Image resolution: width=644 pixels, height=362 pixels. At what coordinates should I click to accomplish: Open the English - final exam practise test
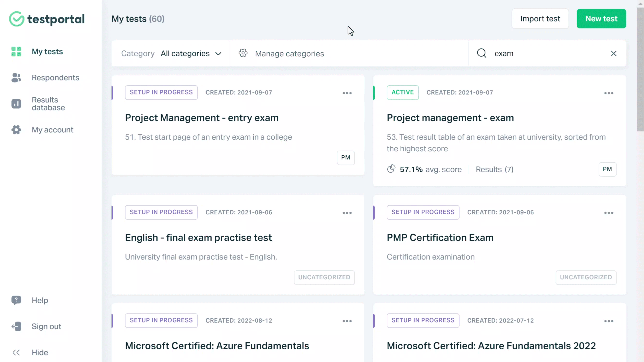click(198, 237)
